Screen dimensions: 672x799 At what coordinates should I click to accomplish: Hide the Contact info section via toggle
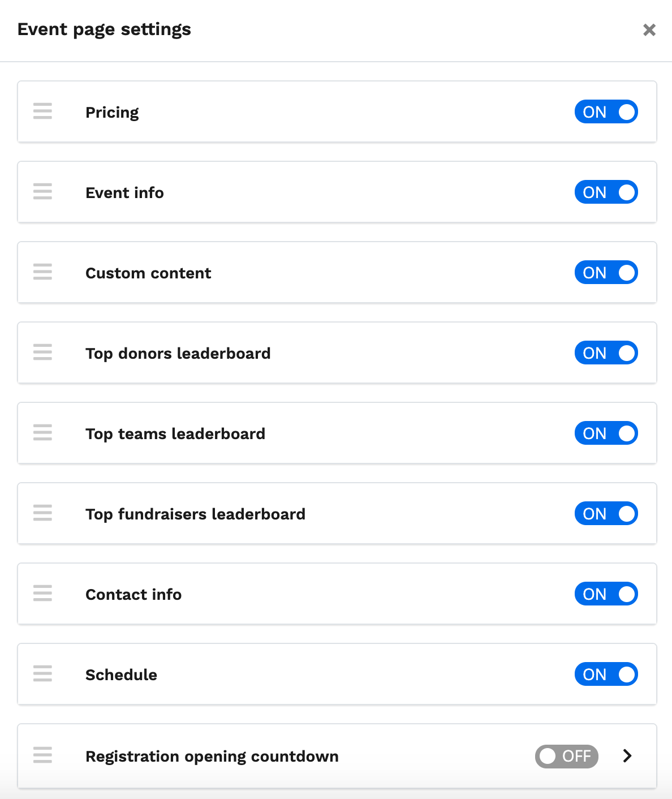click(x=606, y=594)
